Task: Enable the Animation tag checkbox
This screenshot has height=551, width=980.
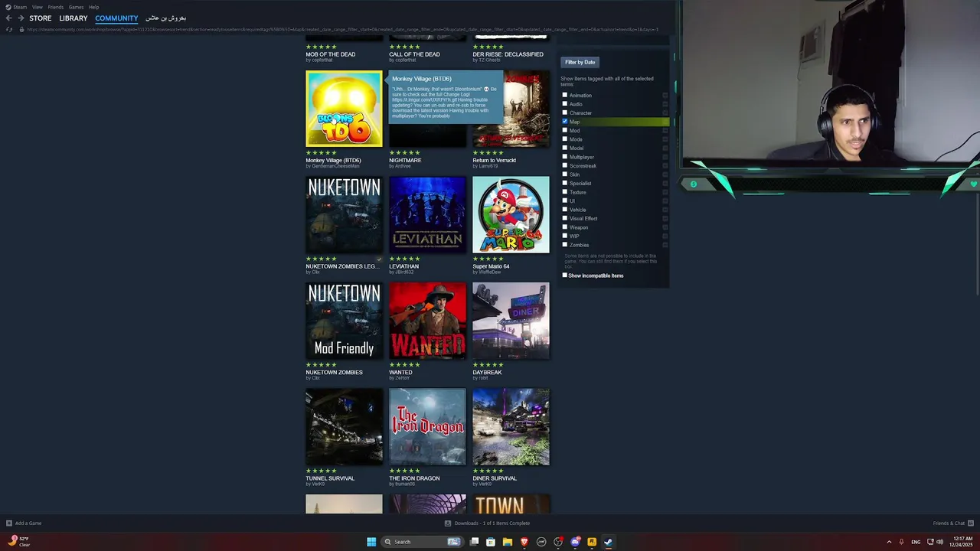Action: 565,96
